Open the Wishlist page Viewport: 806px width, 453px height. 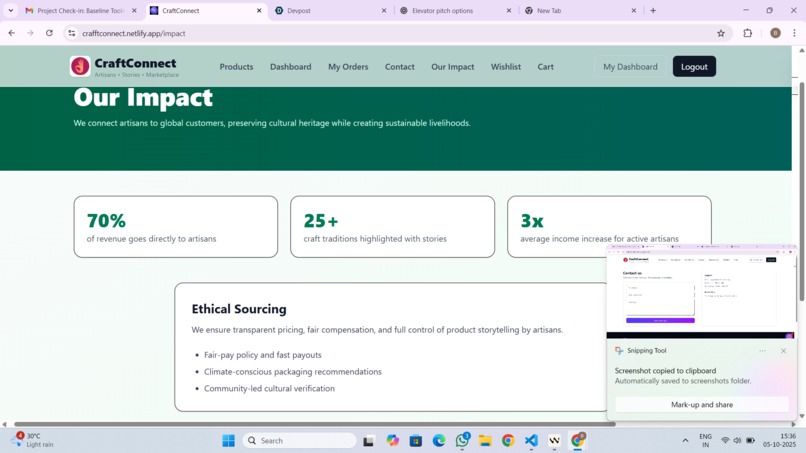coord(505,67)
